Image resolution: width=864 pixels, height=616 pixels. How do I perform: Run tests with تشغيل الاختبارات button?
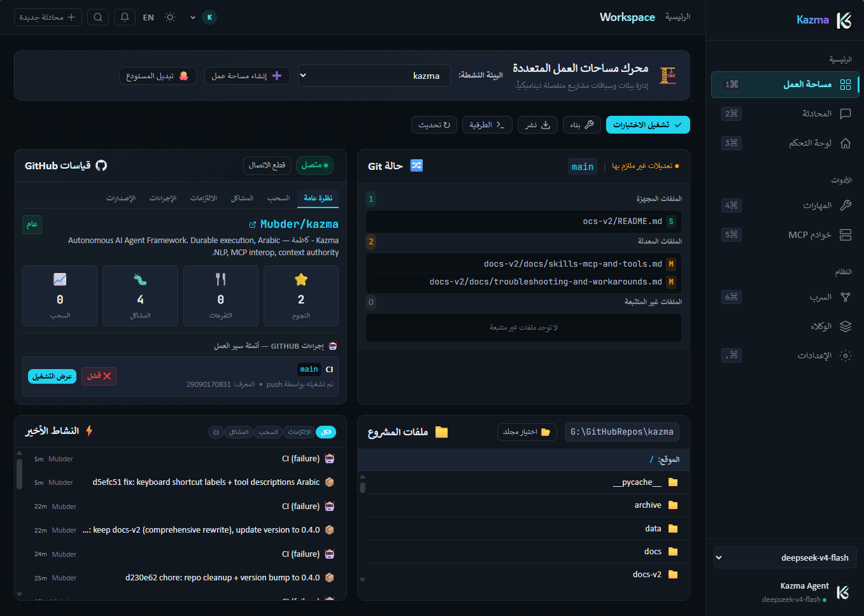pyautogui.click(x=648, y=125)
